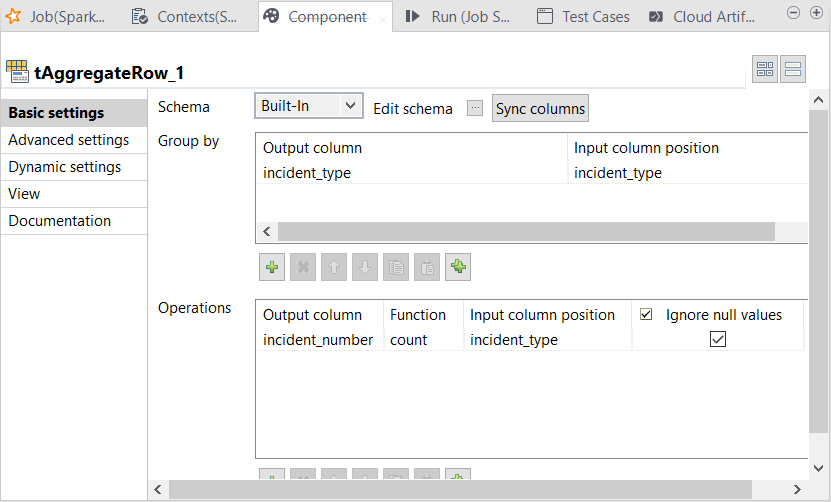Click the paste rows icon under Group by
The image size is (831, 502).
click(x=427, y=267)
